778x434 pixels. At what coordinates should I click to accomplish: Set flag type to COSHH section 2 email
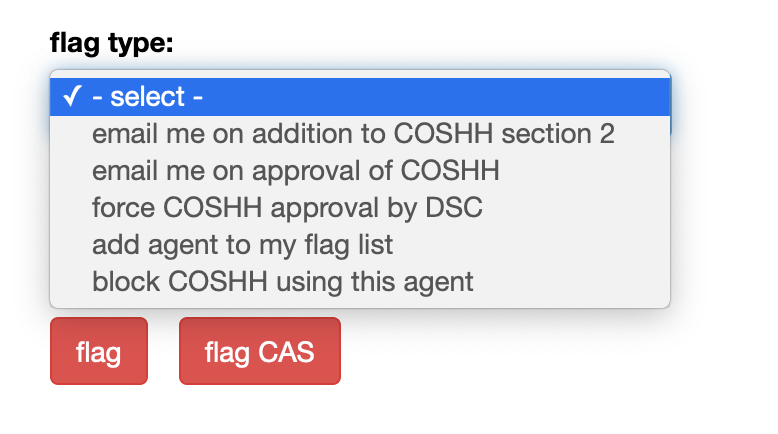pyautogui.click(x=353, y=134)
